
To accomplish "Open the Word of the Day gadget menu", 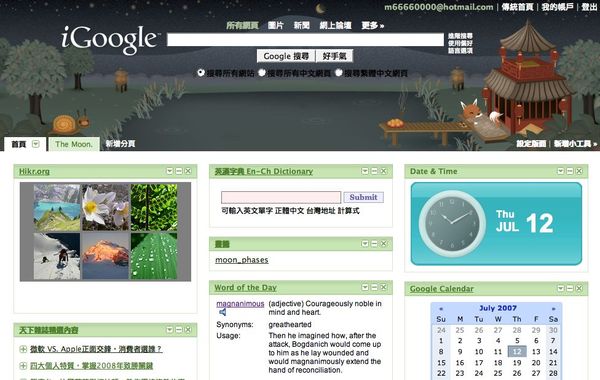I will [x=365, y=287].
